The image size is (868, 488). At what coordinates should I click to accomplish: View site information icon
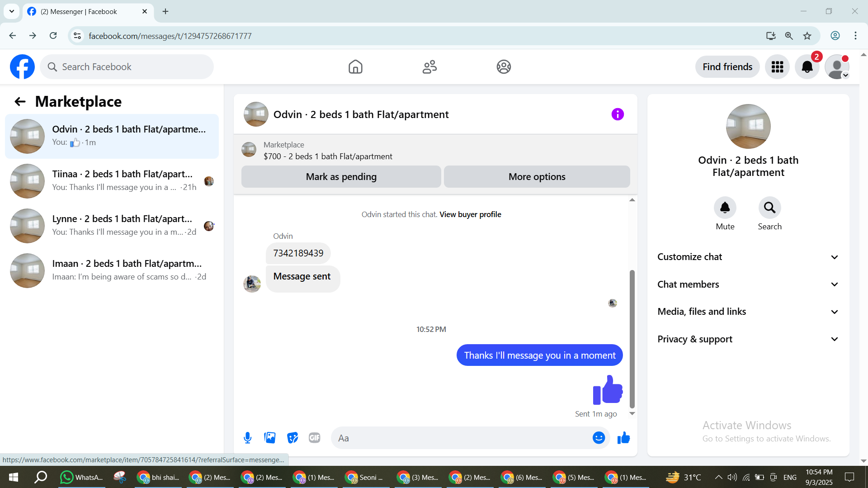click(x=77, y=36)
